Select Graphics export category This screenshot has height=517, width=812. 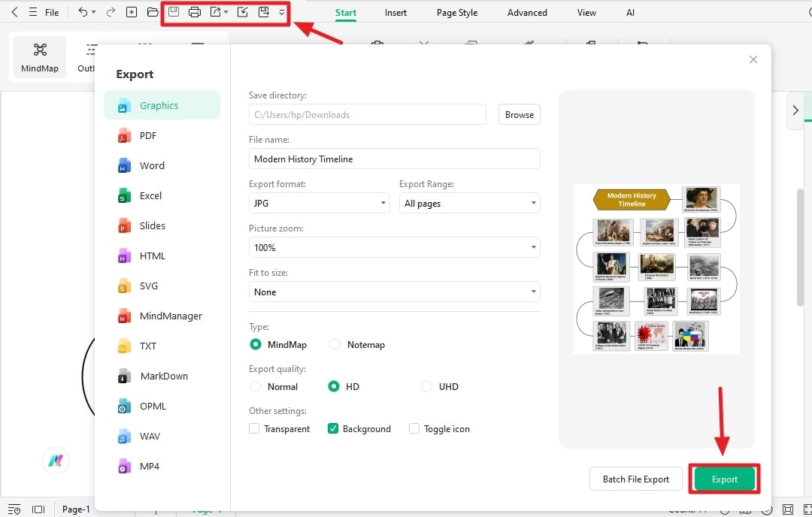pyautogui.click(x=162, y=105)
